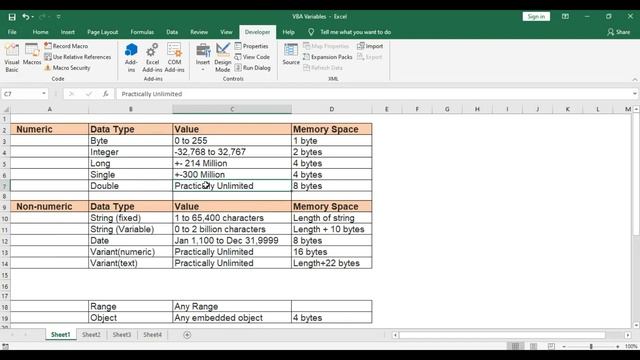Open the XML Source pane
640x360 pixels.
[x=291, y=54]
